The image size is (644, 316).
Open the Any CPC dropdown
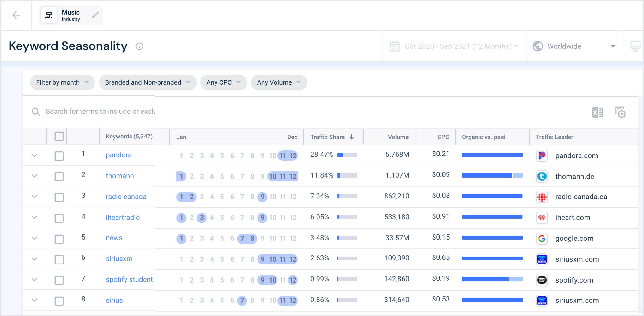click(223, 82)
